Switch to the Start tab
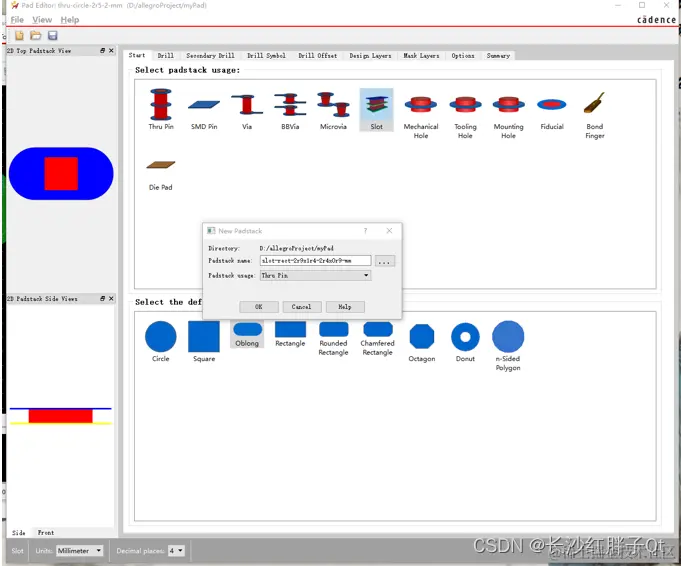The width and height of the screenshot is (681, 566). [137, 56]
